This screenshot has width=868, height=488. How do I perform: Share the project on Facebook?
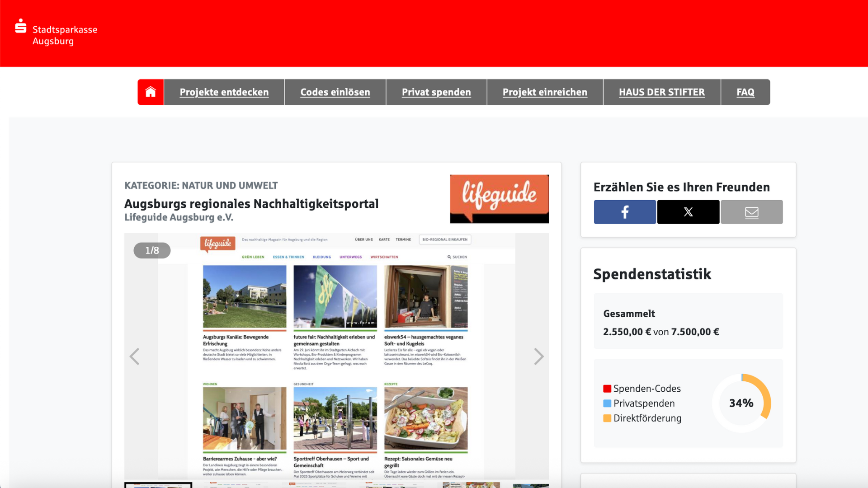click(625, 212)
